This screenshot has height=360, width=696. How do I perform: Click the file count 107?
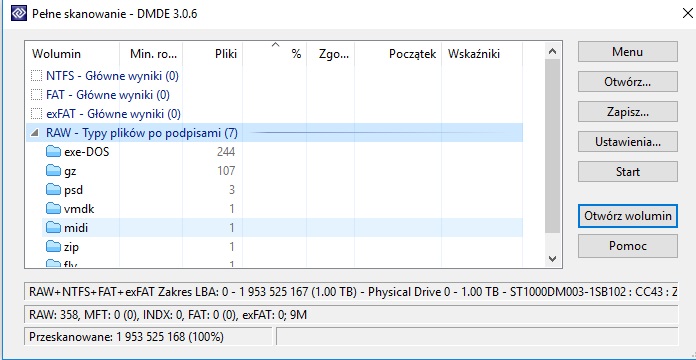pyautogui.click(x=226, y=171)
